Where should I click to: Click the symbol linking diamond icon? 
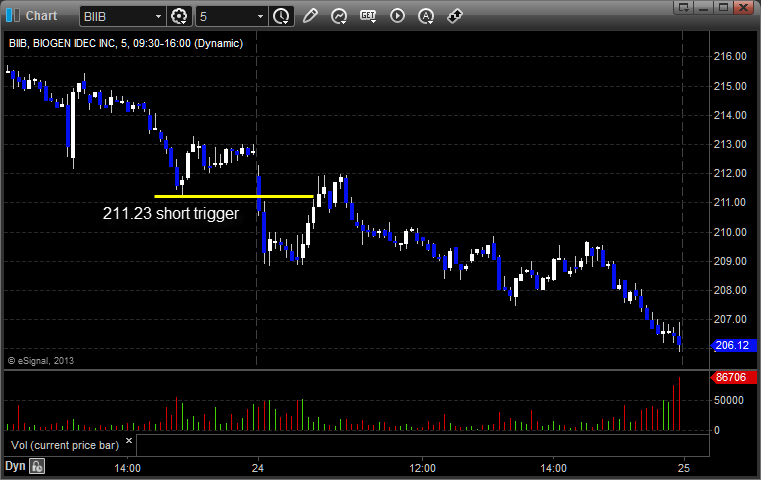(455, 16)
